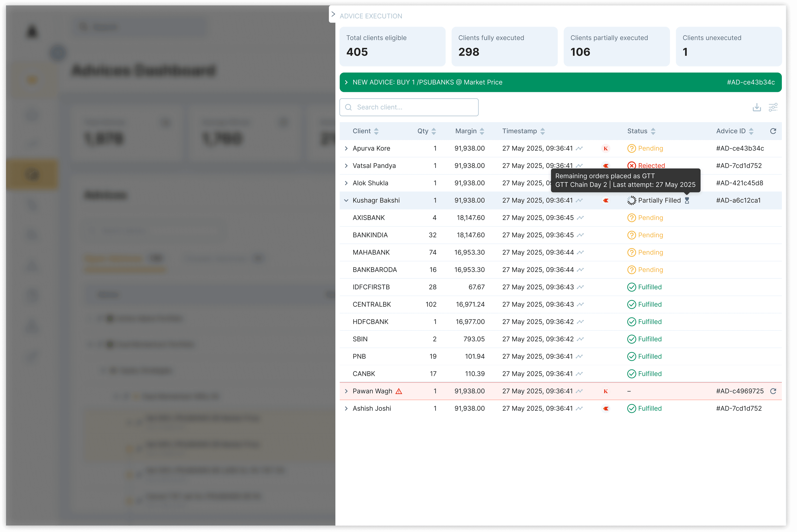Viewport: 797px width, 532px height.
Task: Sort the table by Status column
Action: 653,131
